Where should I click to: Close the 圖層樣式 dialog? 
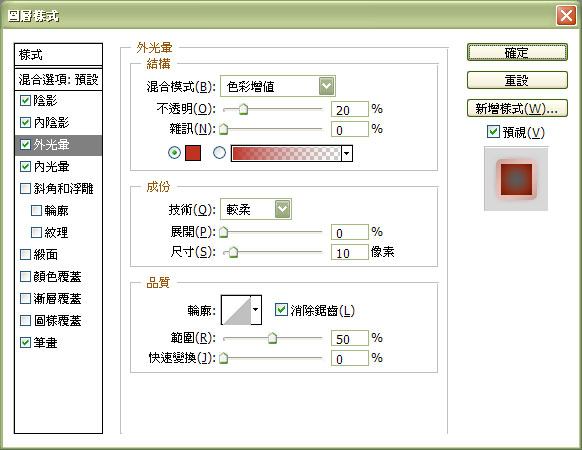tap(566, 16)
